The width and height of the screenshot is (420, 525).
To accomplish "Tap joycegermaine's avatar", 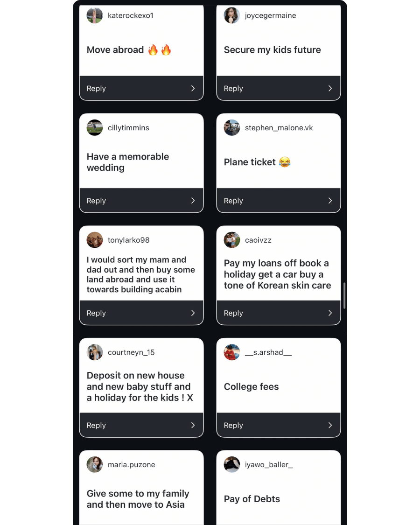I will click(x=232, y=15).
